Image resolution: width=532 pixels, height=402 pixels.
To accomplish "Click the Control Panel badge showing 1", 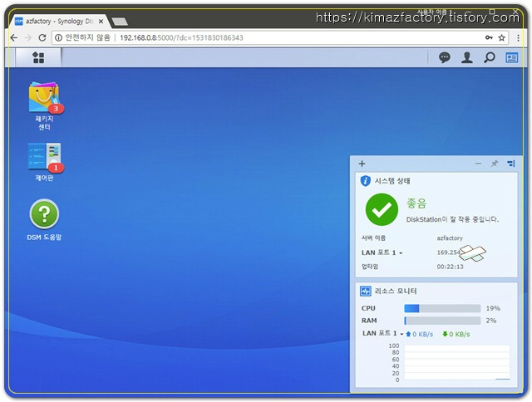I will coord(56,168).
